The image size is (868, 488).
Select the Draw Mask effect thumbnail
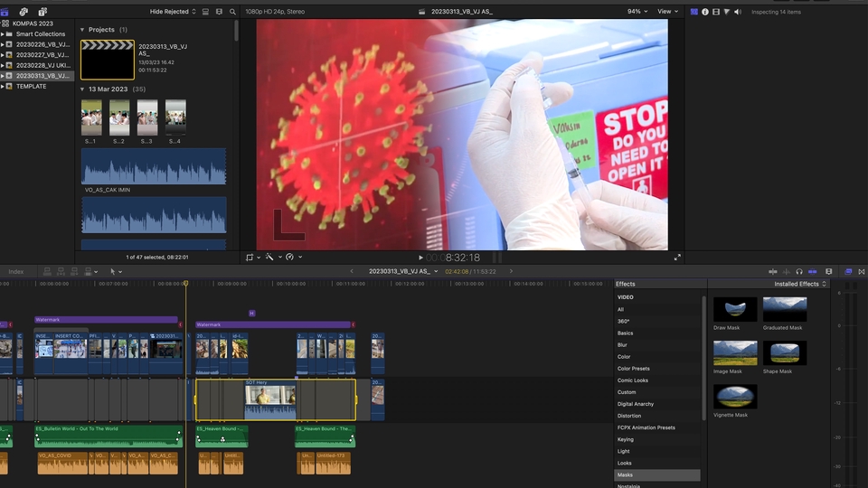[x=735, y=309]
